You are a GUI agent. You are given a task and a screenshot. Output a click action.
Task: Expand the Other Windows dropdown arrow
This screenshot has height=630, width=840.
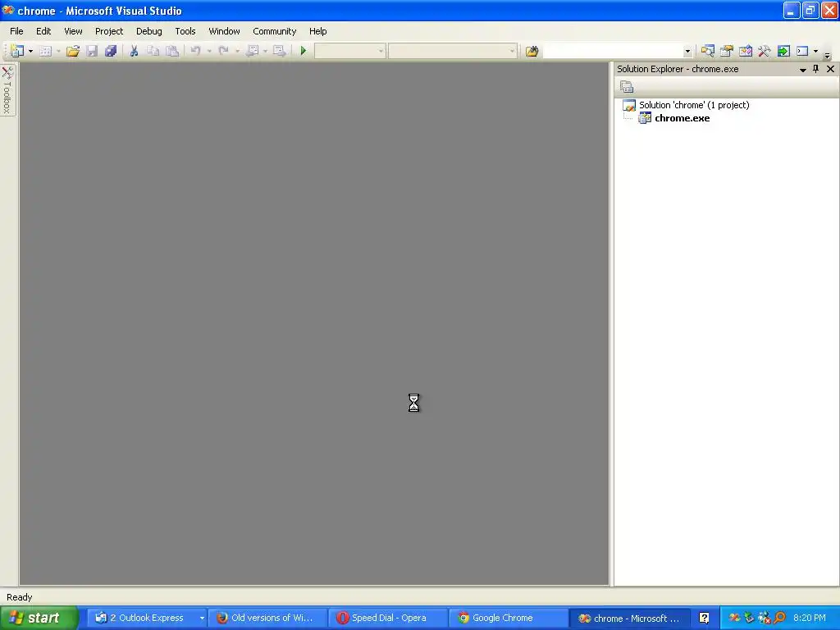click(816, 51)
